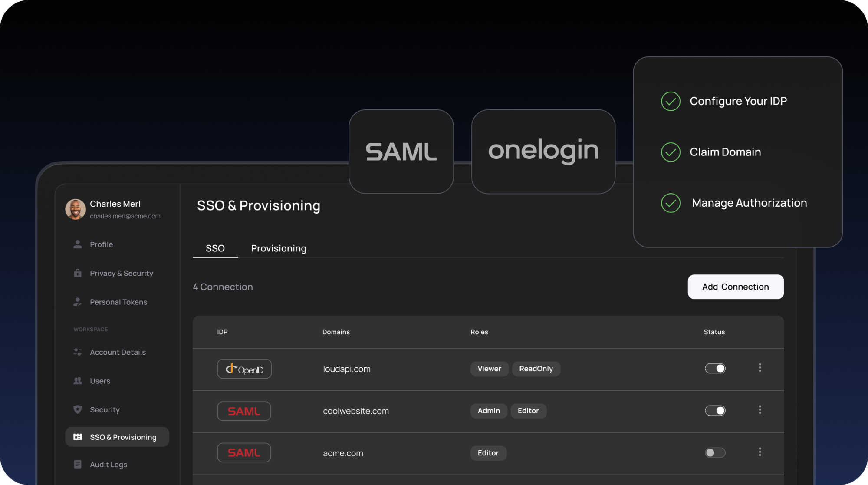
Task: Click the Privacy & Security lock icon
Action: point(78,273)
